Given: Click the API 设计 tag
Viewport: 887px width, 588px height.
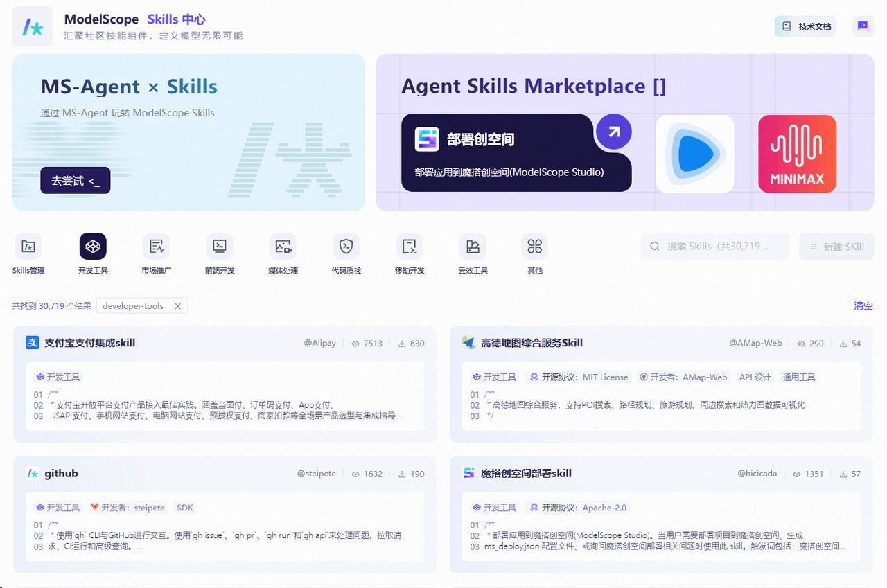Looking at the screenshot, I should [x=755, y=377].
